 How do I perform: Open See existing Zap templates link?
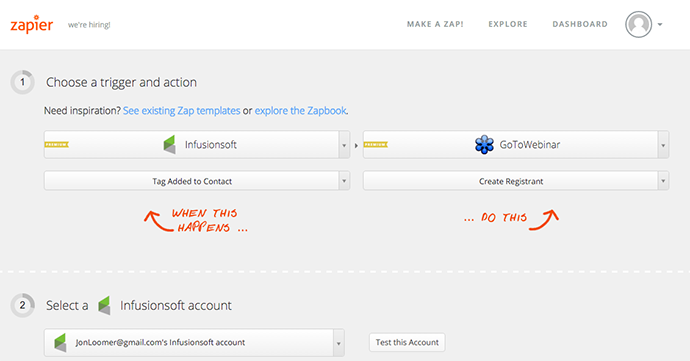click(x=181, y=111)
